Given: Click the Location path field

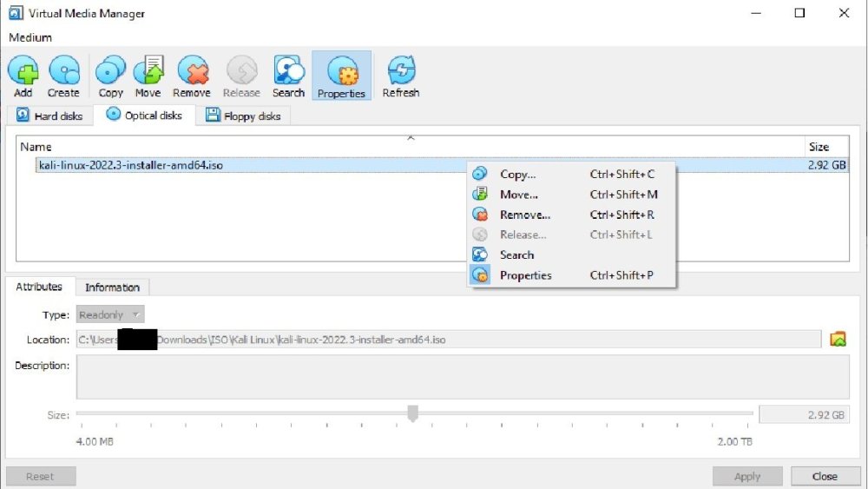Looking at the screenshot, I should (449, 340).
